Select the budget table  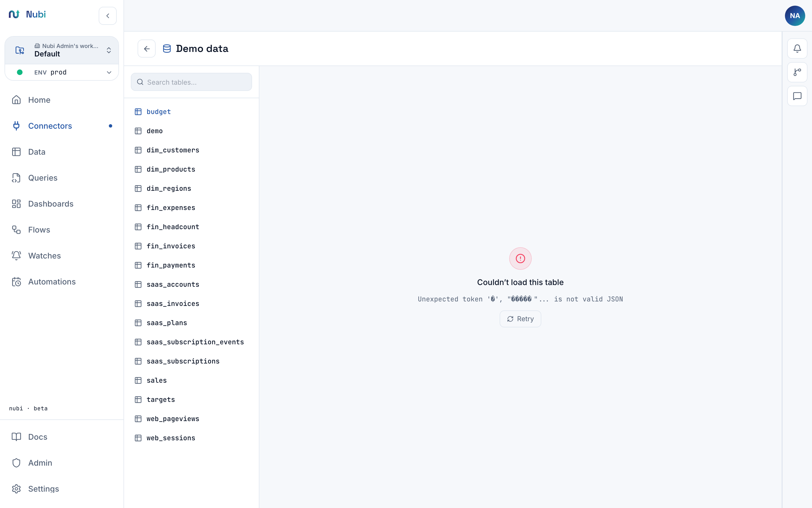pos(191,111)
